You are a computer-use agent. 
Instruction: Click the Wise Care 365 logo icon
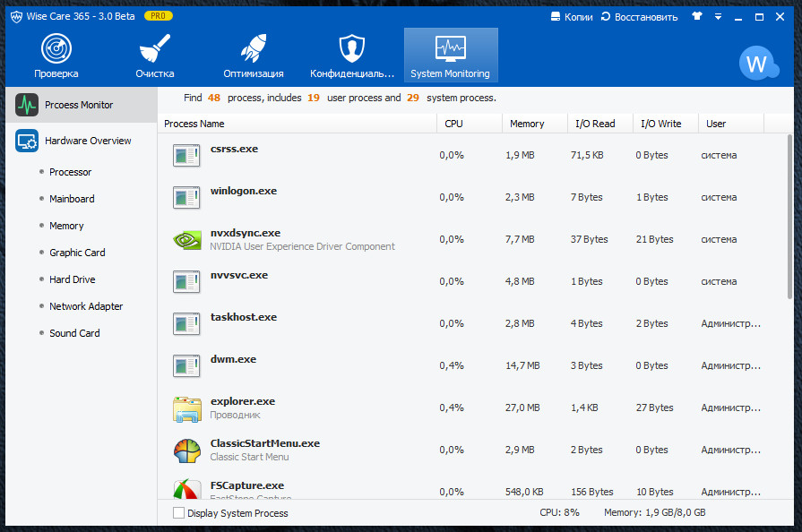pyautogui.click(x=16, y=16)
